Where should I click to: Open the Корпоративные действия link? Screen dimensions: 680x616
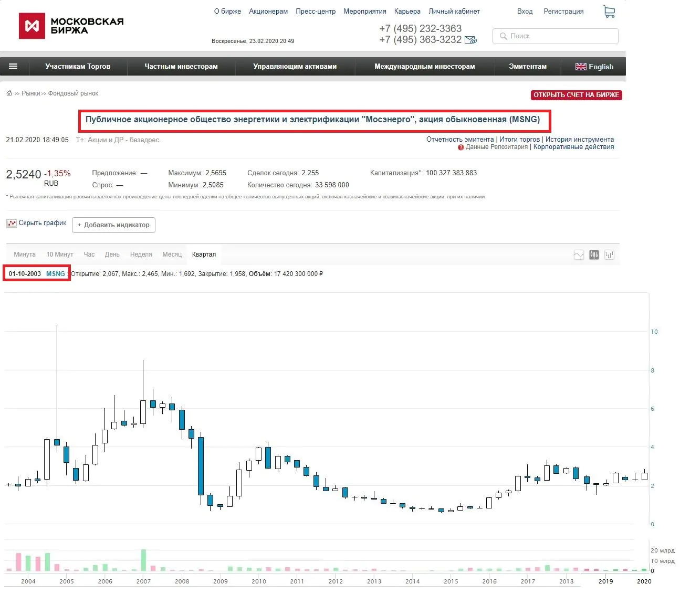tap(574, 147)
